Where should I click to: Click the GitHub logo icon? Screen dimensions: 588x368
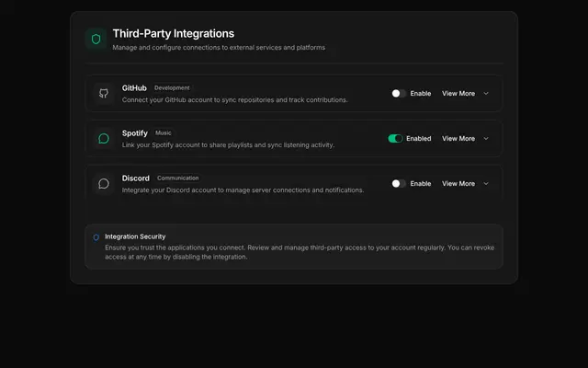(104, 94)
